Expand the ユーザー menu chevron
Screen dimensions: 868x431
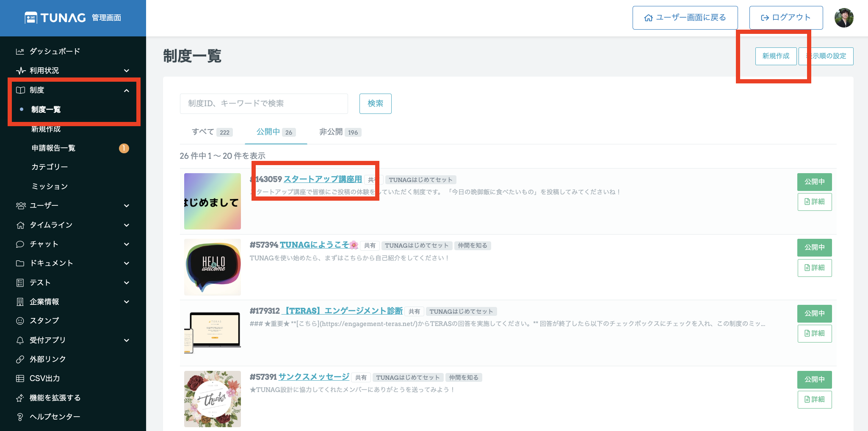(126, 206)
